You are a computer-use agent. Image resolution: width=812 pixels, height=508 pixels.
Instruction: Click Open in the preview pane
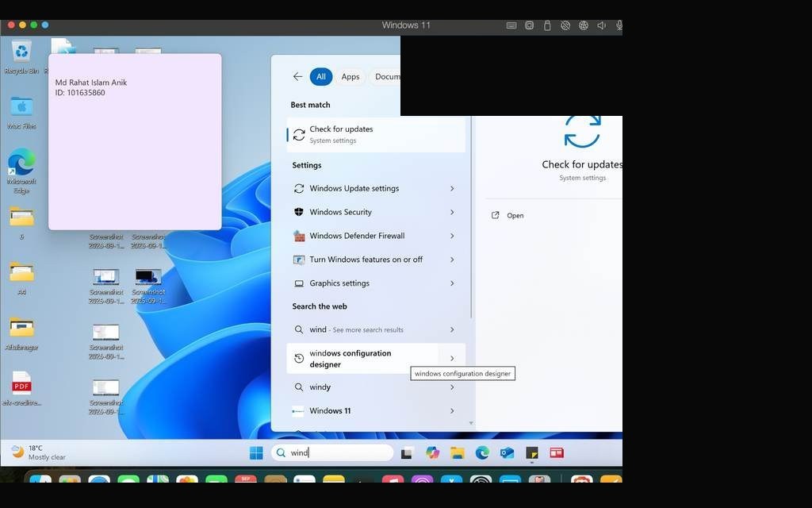(507, 216)
